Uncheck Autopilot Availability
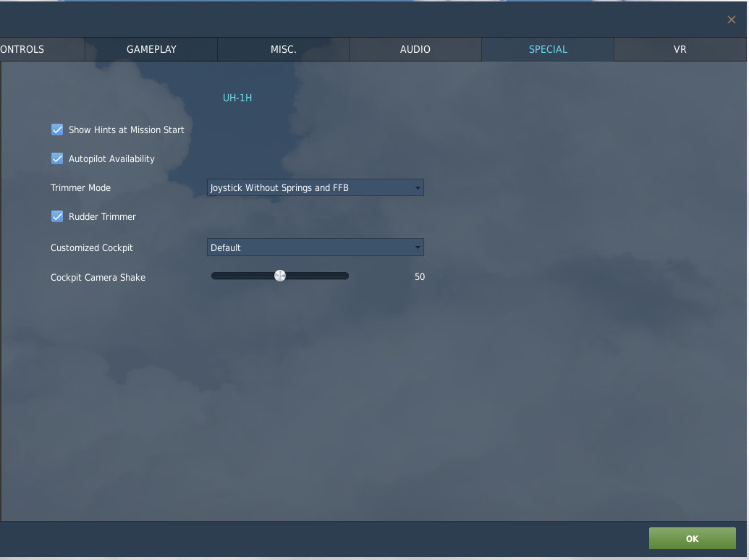The image size is (749, 560). pyautogui.click(x=57, y=158)
